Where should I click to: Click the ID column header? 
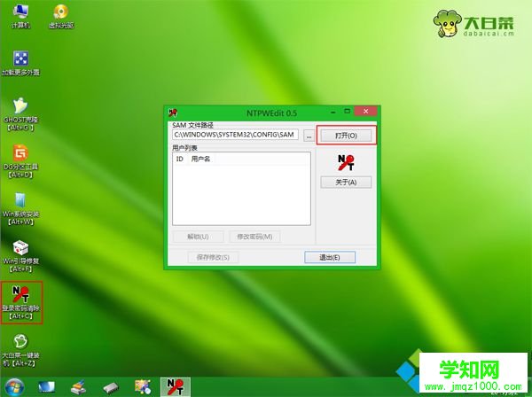pyautogui.click(x=180, y=159)
